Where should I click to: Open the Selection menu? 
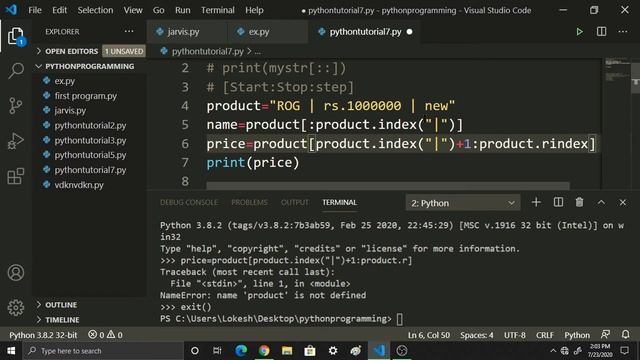point(95,10)
